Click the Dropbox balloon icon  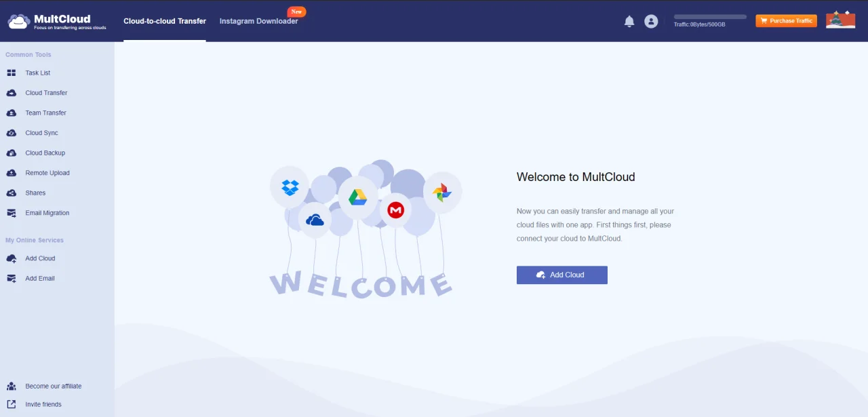click(290, 187)
